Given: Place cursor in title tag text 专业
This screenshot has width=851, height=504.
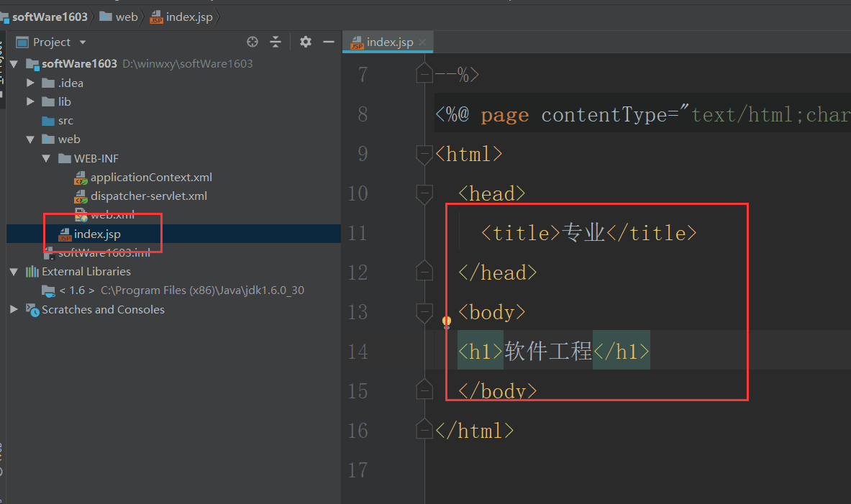Looking at the screenshot, I should 583,233.
